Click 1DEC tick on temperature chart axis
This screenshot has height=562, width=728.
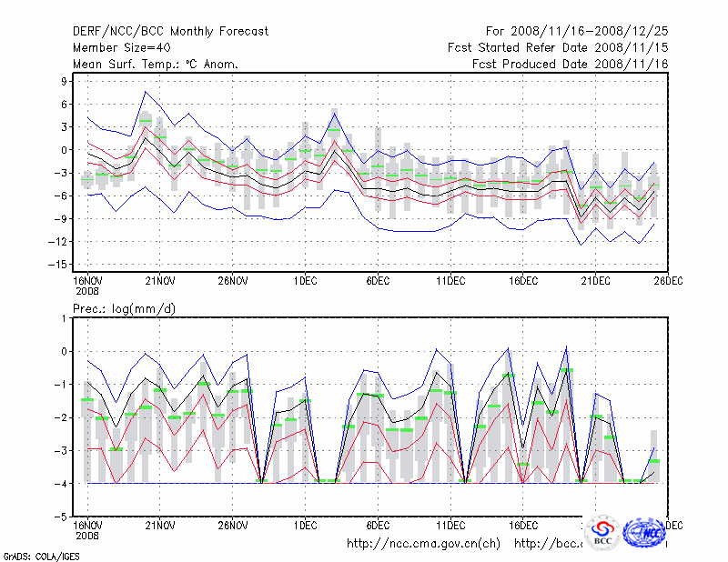(x=306, y=281)
